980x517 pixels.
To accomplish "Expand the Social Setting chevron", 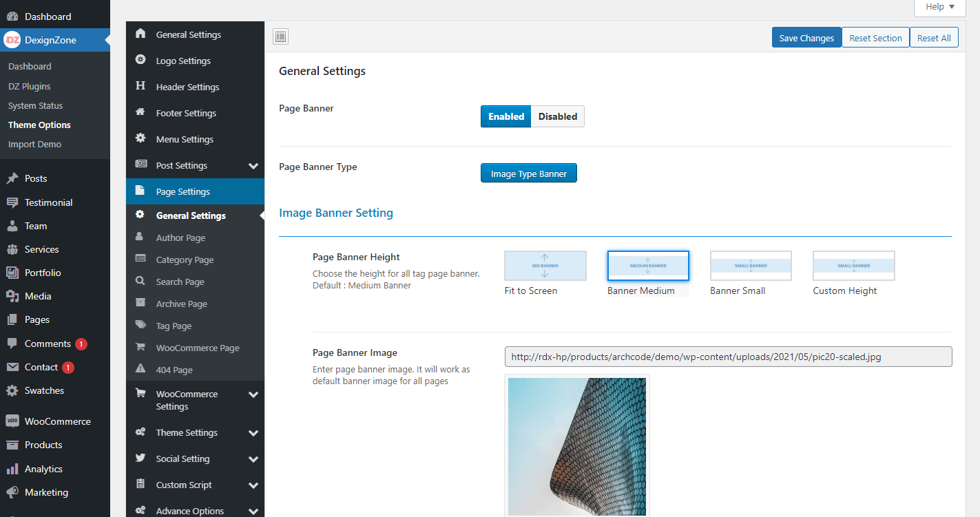I will [x=253, y=458].
